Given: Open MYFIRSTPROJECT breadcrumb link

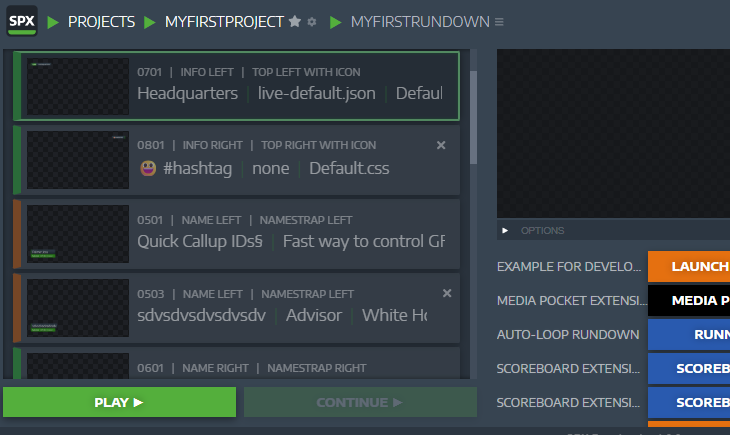Looking at the screenshot, I should [224, 22].
